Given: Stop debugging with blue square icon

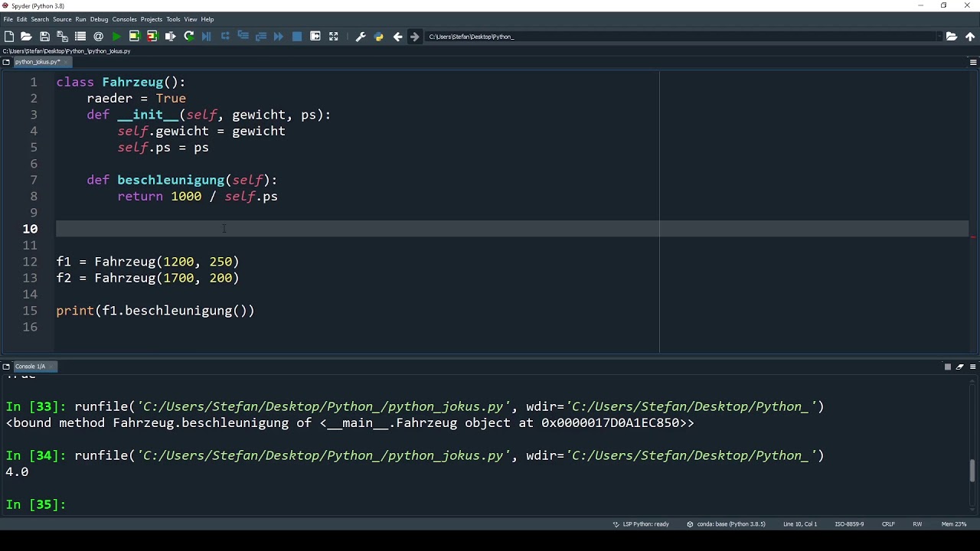Looking at the screenshot, I should 297,37.
